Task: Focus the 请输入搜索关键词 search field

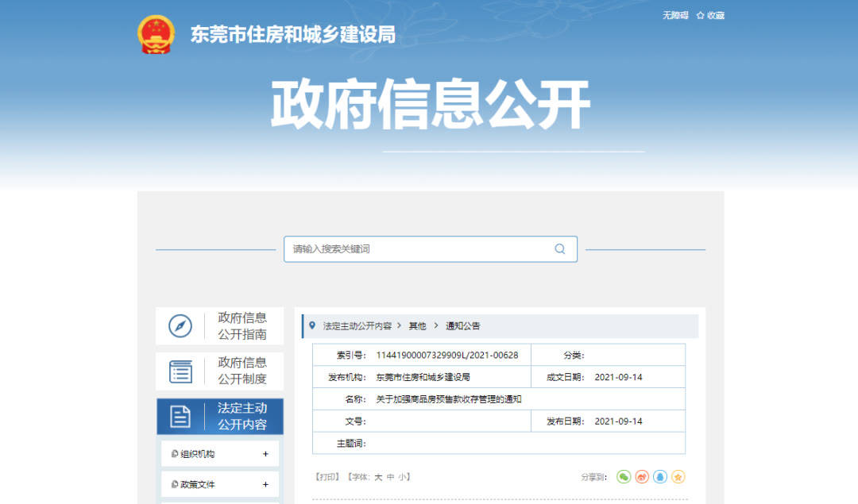Action: point(417,249)
